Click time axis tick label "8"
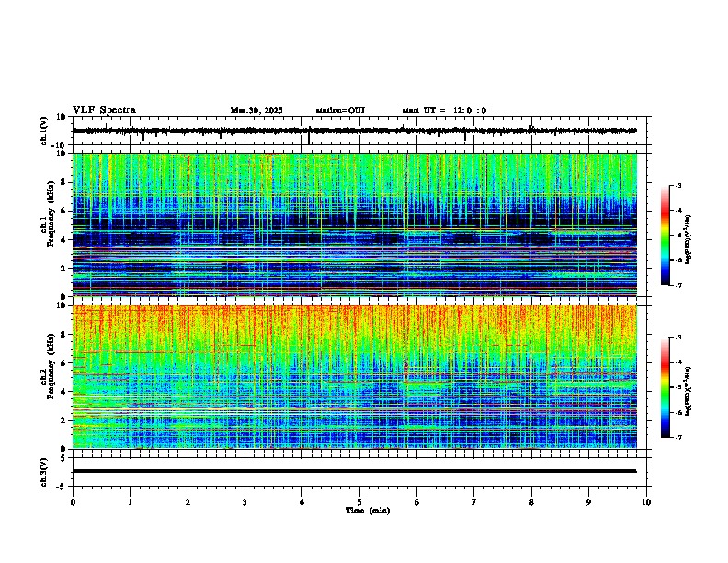The image size is (728, 563). (531, 502)
